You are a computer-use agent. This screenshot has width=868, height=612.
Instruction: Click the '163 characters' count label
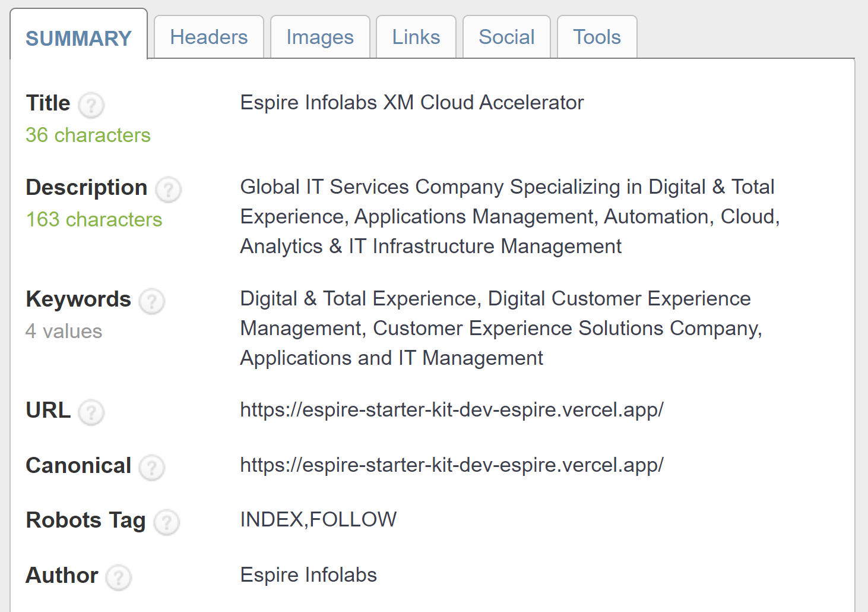[x=94, y=219]
